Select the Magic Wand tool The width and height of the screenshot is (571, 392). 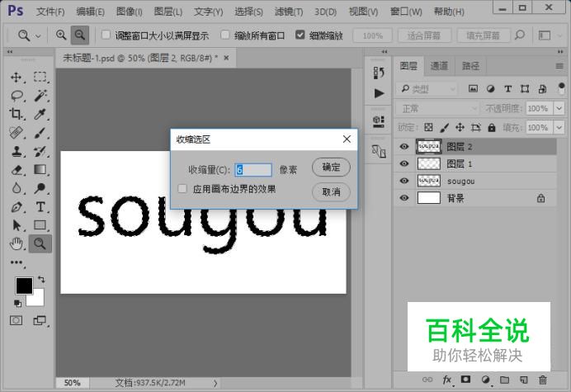(40, 96)
